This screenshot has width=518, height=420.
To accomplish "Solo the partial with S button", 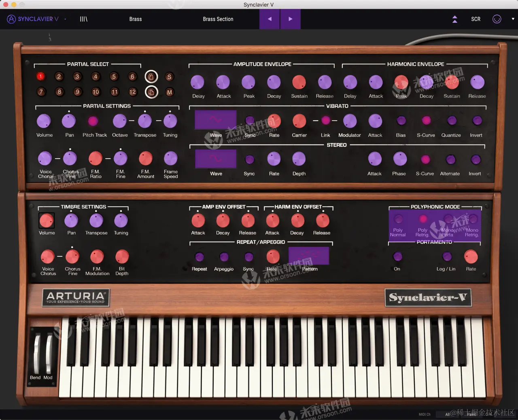I will point(169,76).
